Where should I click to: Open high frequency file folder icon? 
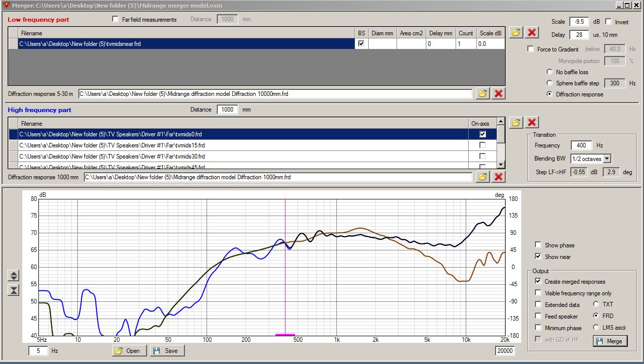[x=516, y=122]
